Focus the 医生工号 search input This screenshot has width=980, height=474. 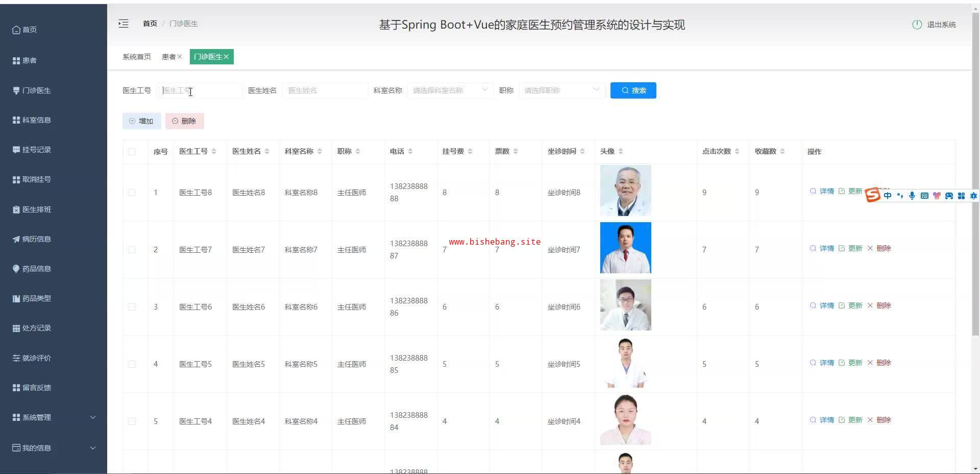[x=200, y=90]
